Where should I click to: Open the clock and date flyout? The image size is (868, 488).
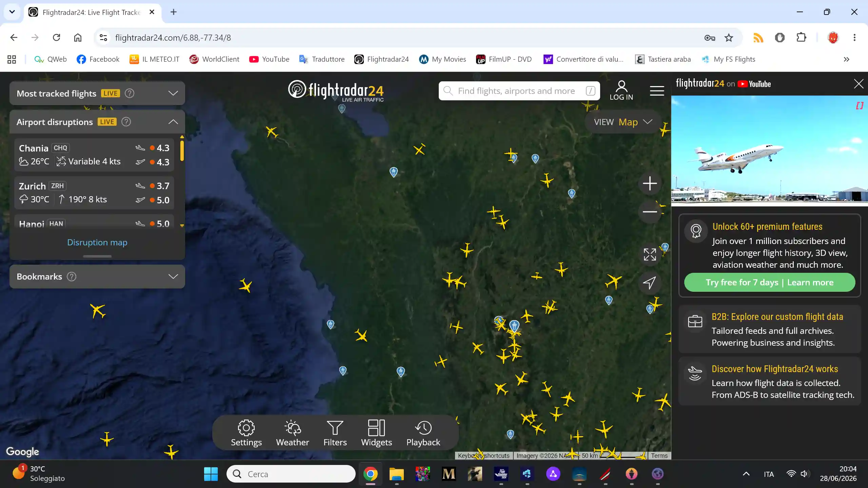click(838, 473)
